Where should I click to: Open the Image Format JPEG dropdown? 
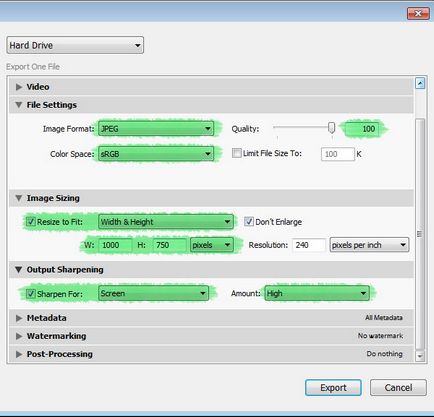156,129
